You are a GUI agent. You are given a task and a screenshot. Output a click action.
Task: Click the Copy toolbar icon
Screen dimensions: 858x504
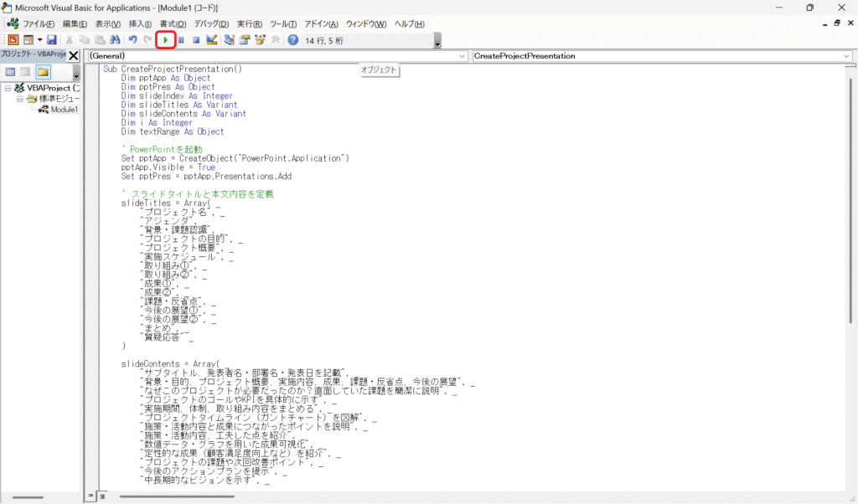(x=85, y=40)
